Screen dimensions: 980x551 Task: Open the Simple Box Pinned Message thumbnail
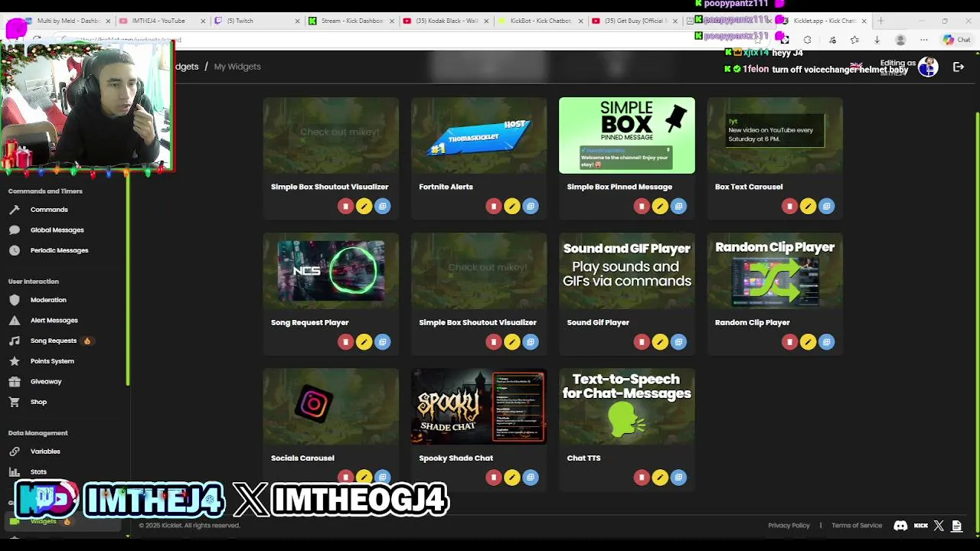627,135
